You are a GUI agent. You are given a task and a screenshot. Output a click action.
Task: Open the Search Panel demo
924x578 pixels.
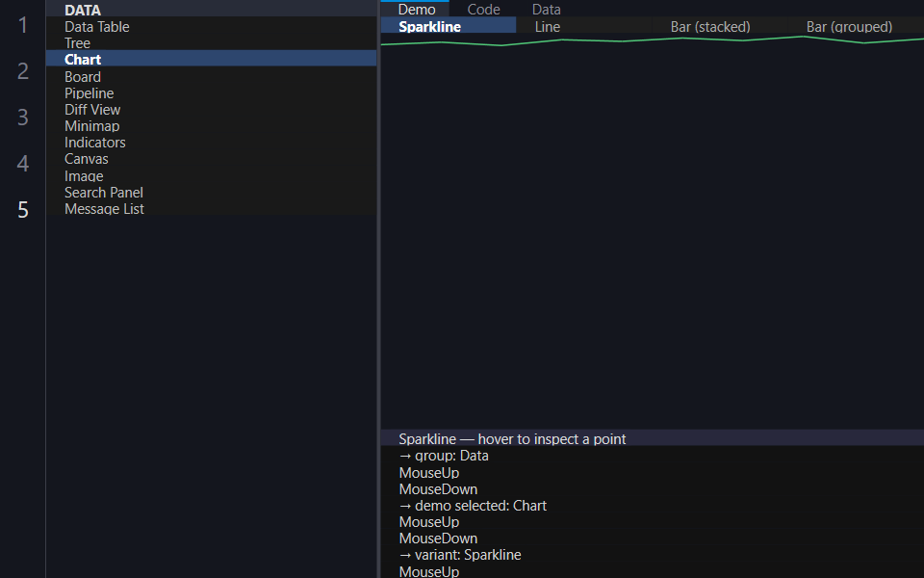(211, 192)
